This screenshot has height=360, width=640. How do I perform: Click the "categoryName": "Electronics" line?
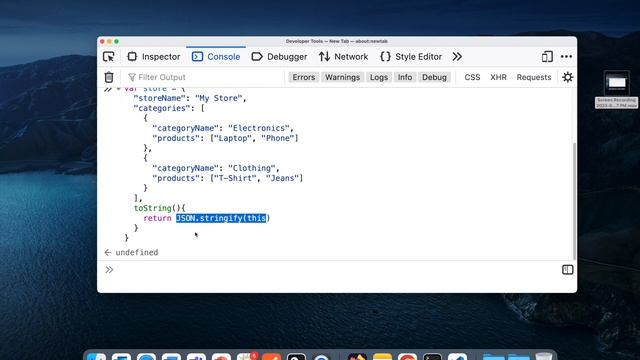(x=223, y=128)
